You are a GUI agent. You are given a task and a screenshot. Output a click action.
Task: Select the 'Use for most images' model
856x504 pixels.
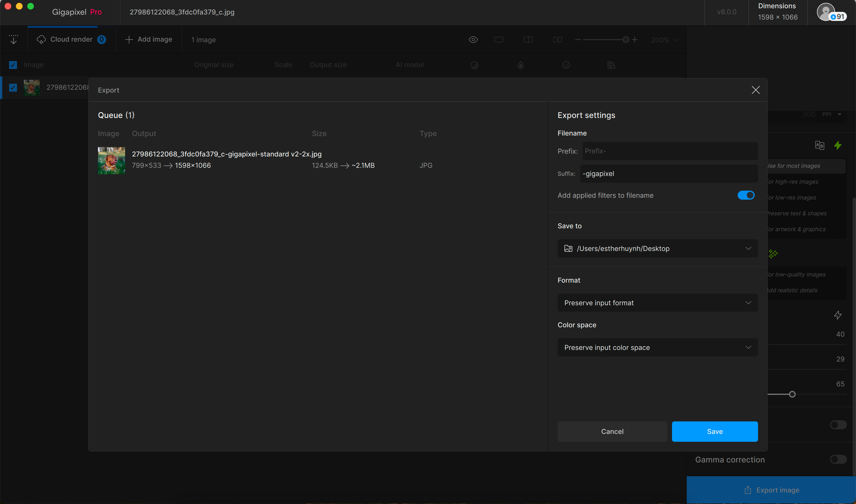[x=806, y=166]
